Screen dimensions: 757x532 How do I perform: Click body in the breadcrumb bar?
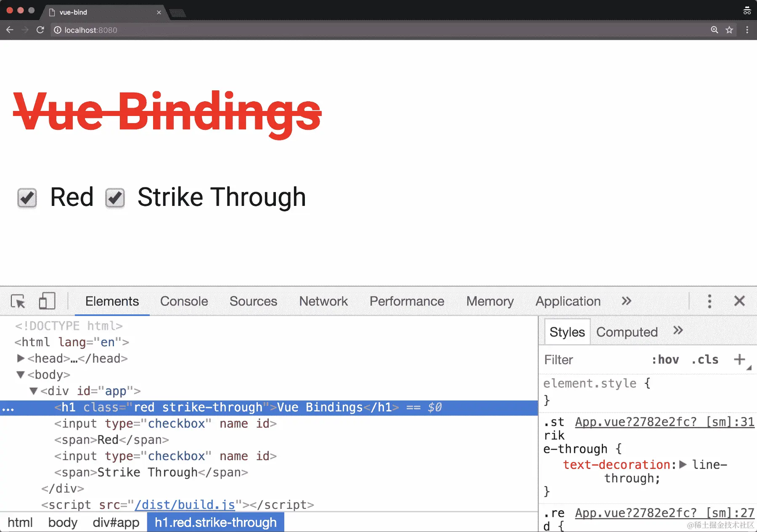(63, 522)
